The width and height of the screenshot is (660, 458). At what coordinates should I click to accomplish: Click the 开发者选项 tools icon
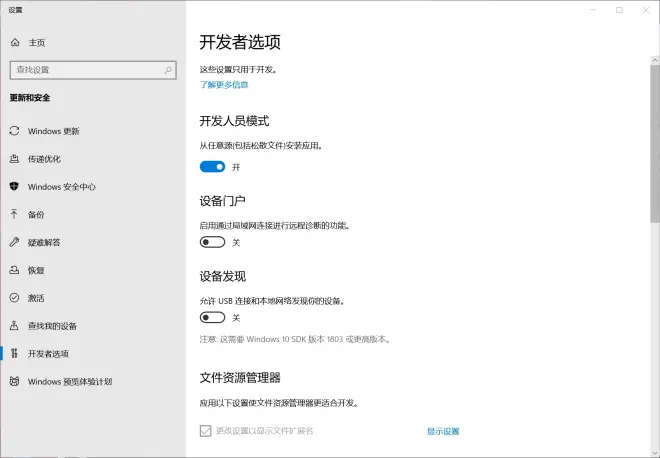[x=14, y=353]
